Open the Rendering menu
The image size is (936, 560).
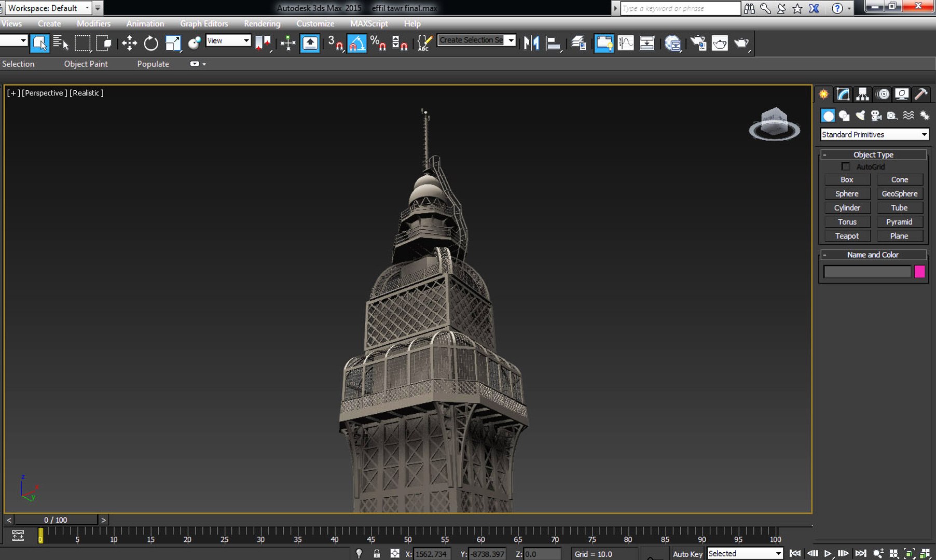click(262, 23)
